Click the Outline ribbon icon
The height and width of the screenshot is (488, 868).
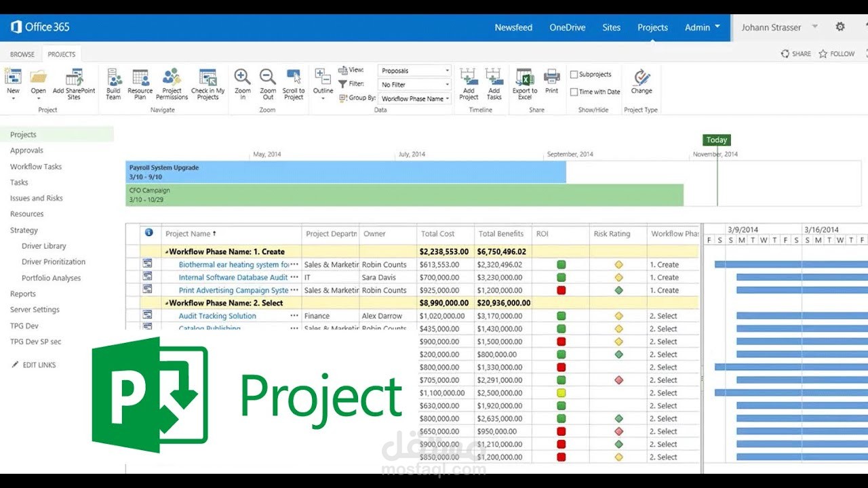click(323, 77)
